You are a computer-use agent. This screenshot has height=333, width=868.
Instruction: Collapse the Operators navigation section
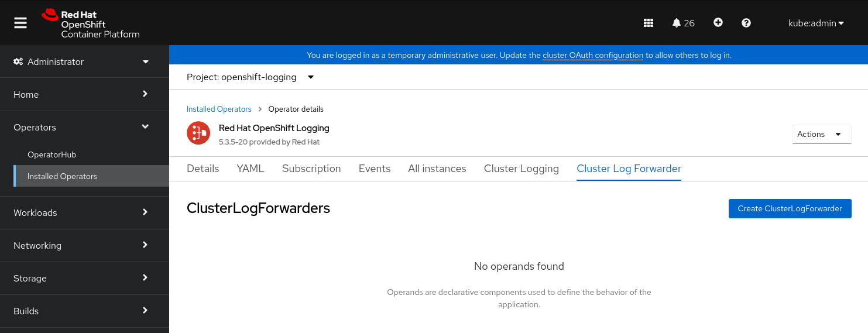coord(84,127)
